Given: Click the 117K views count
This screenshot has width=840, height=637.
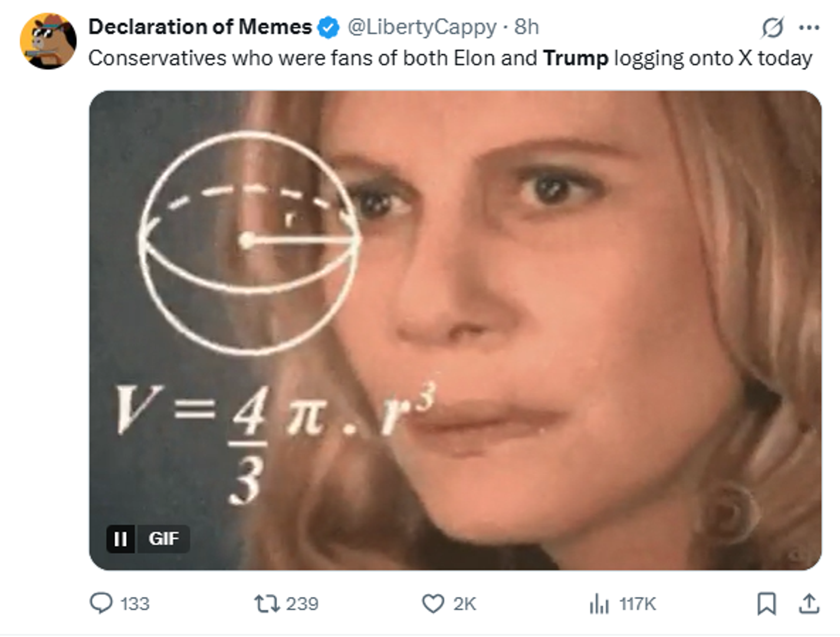Looking at the screenshot, I should pyautogui.click(x=636, y=603).
